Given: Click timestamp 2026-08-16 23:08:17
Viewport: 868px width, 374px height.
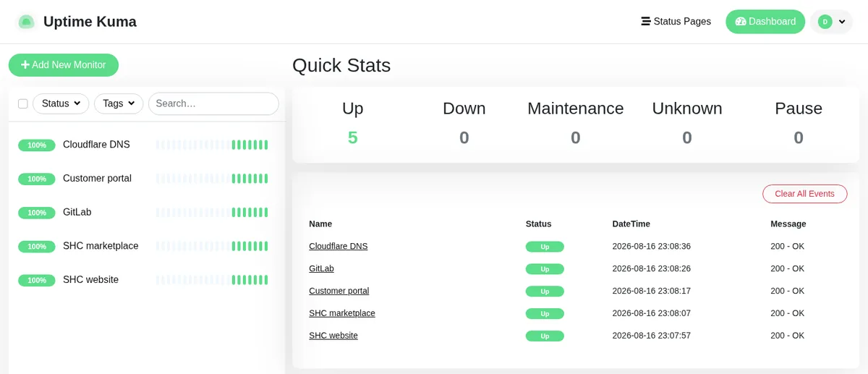Looking at the screenshot, I should [652, 291].
